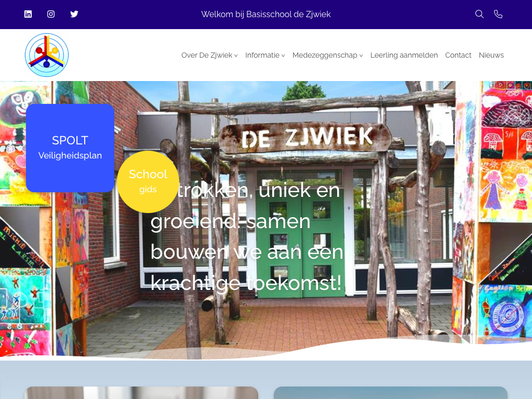532x399 pixels.
Task: Expand the Informatie dropdown arrow
Action: tap(283, 56)
